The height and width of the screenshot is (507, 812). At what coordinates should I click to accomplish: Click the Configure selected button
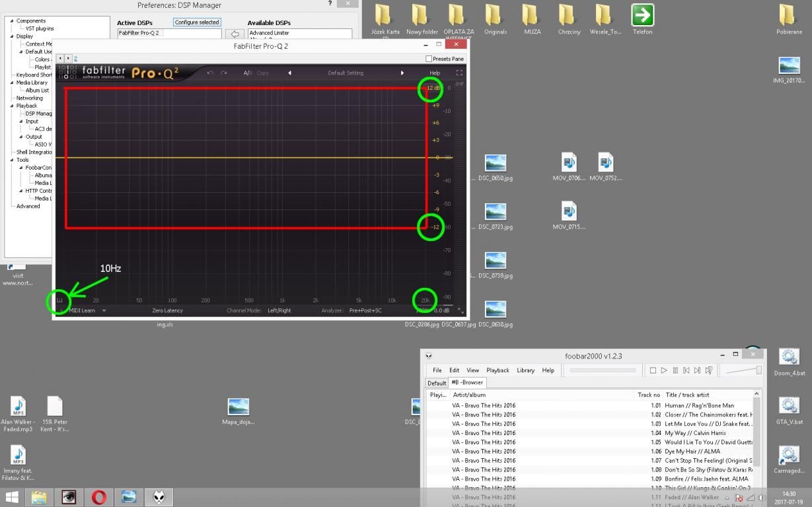pos(197,22)
